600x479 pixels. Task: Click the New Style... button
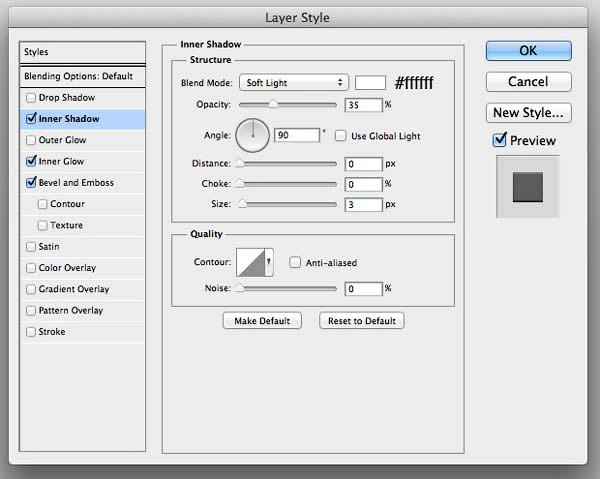click(528, 112)
